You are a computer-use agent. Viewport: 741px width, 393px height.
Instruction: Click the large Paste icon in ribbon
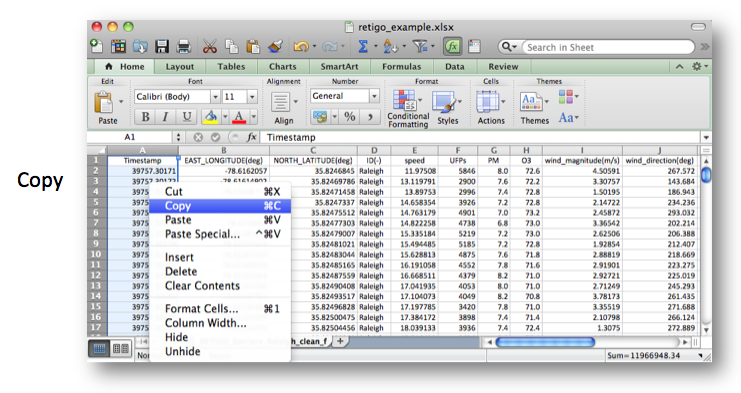(x=103, y=103)
